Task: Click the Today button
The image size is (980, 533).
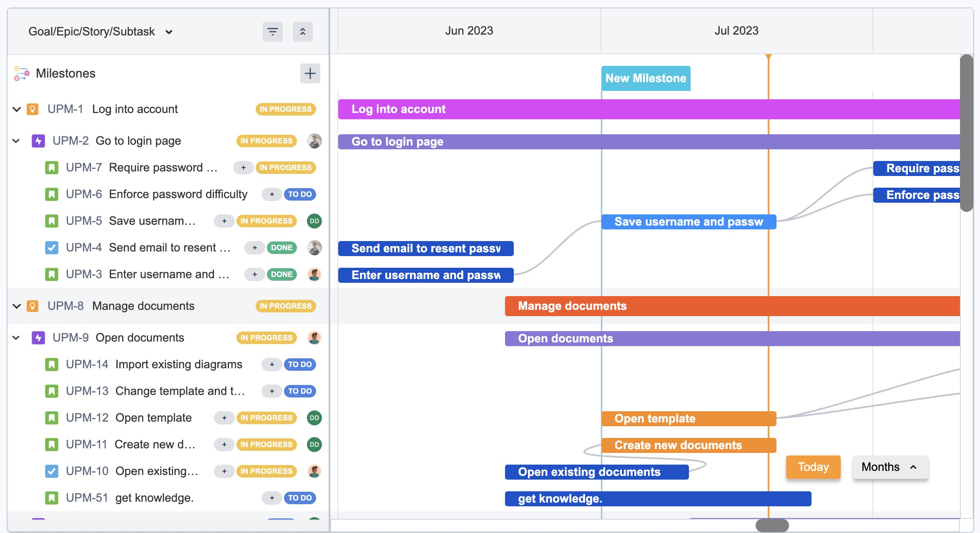Action: pos(813,467)
